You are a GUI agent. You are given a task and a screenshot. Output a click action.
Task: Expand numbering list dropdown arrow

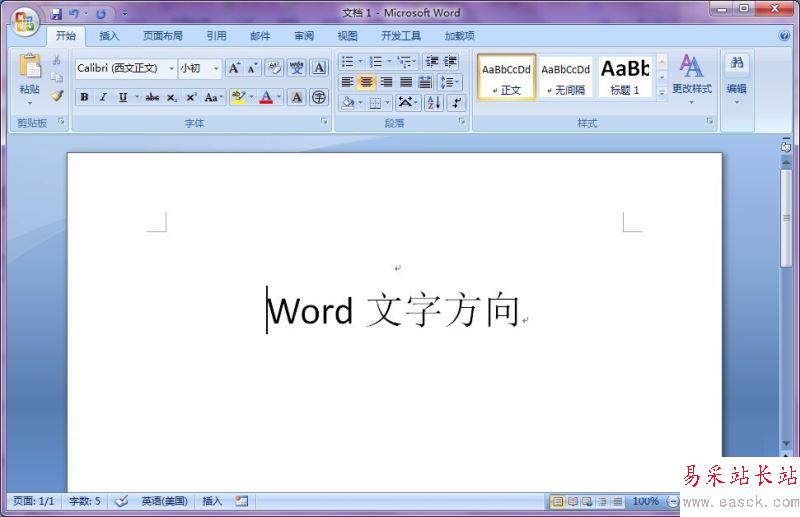(389, 62)
